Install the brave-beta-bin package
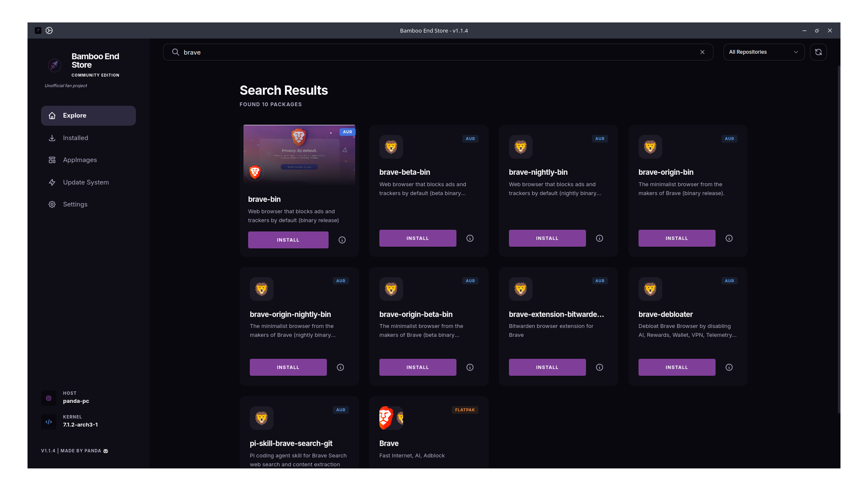The height and width of the screenshot is (501, 868). (x=418, y=238)
